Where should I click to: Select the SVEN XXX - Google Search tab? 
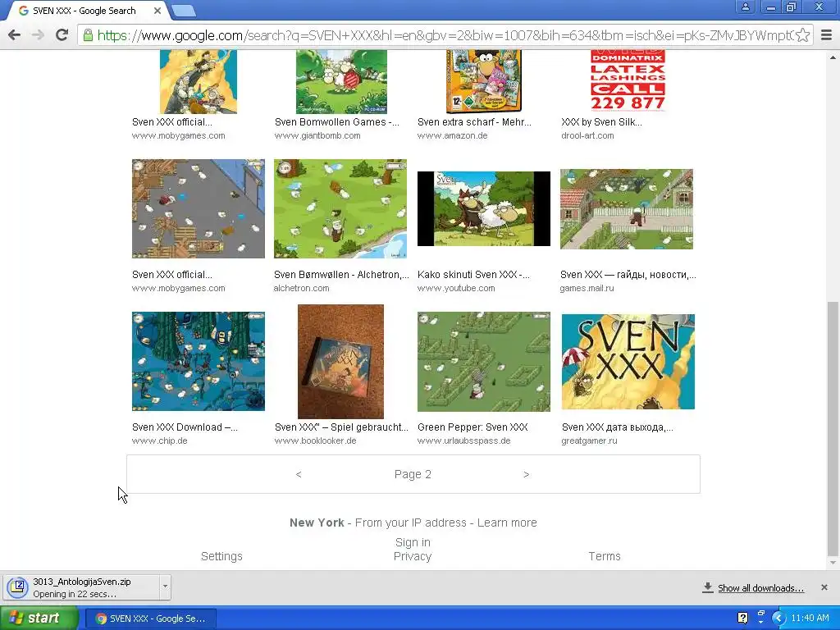[x=85, y=11]
